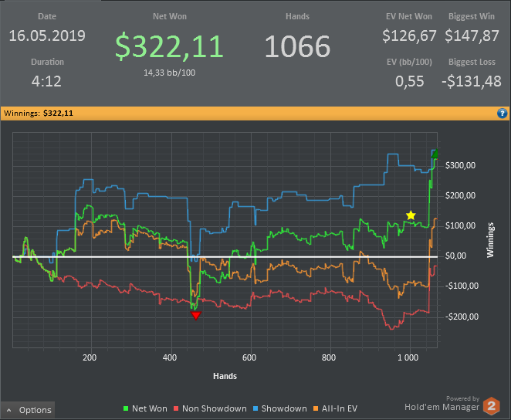
Task: Expand the Options panel
Action: click(28, 410)
